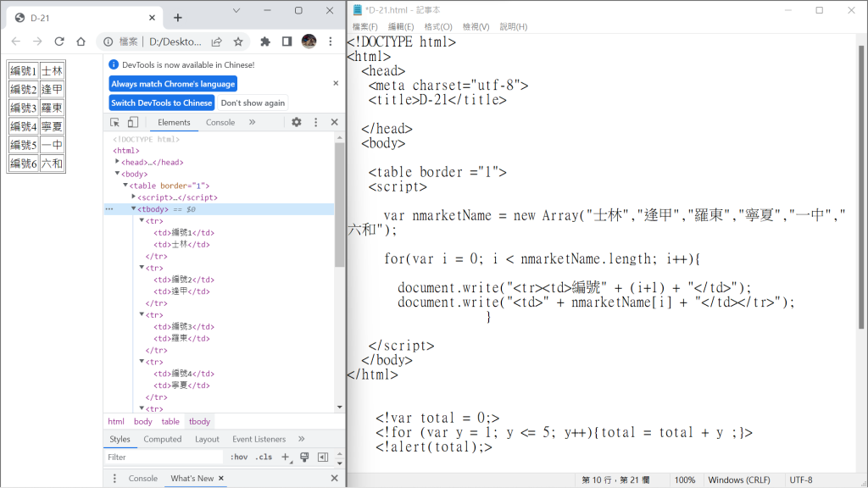This screenshot has height=488, width=868.
Task: Expand the head element node
Action: [x=117, y=162]
